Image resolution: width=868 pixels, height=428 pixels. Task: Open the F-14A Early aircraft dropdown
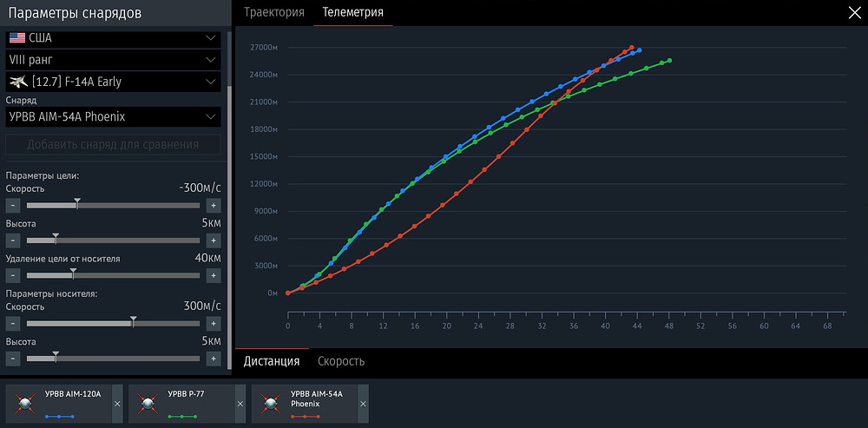[x=113, y=82]
